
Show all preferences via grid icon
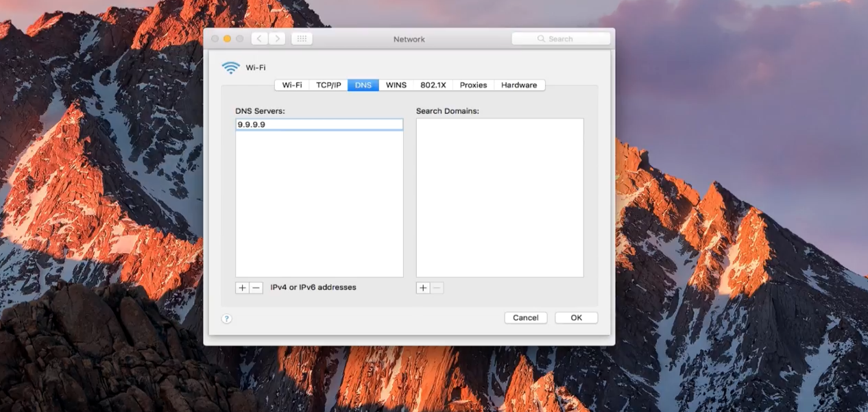point(302,39)
